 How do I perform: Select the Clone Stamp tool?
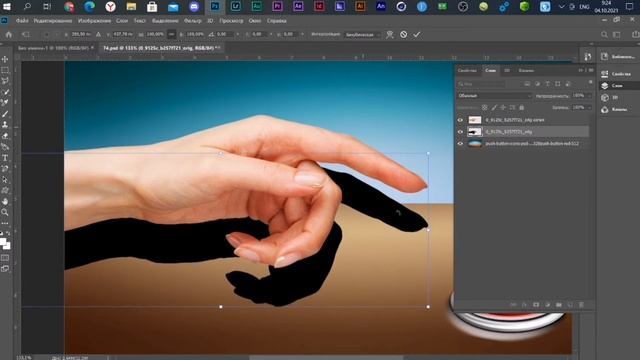point(5,124)
